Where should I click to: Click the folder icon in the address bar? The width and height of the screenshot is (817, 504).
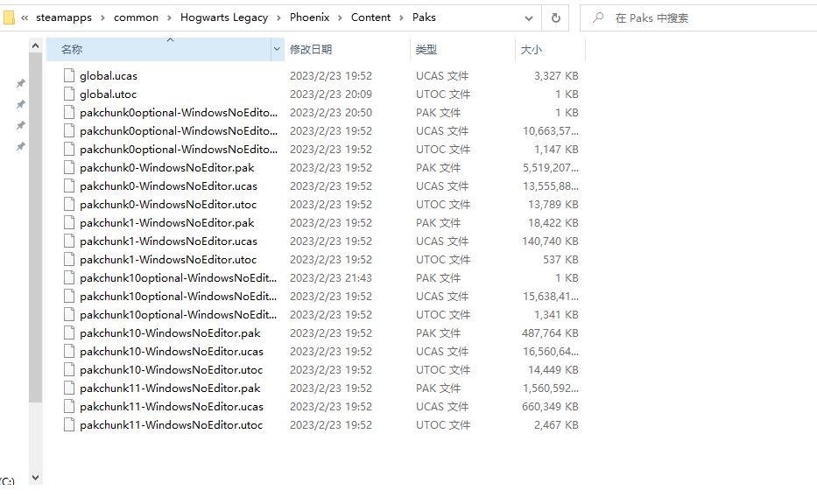coord(8,17)
